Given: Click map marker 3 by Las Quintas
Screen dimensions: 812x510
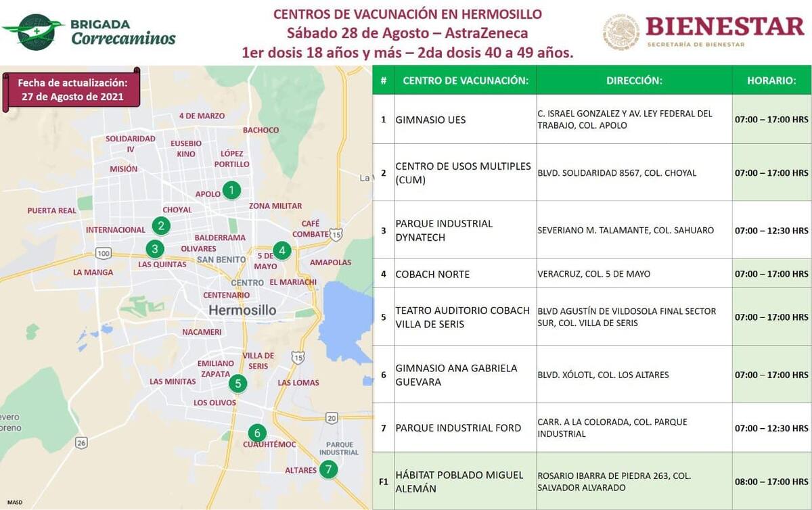Looking at the screenshot, I should (x=155, y=249).
